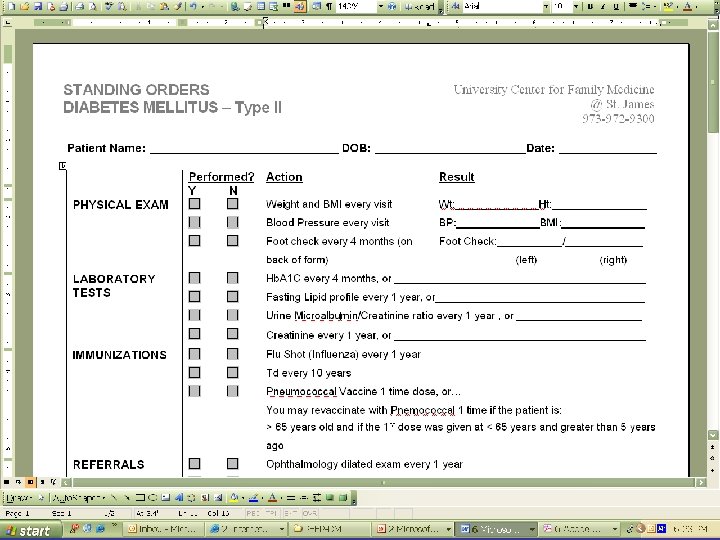
Task: Open font color dropdown arrow in formatting toolbar
Action: (x=696, y=6)
